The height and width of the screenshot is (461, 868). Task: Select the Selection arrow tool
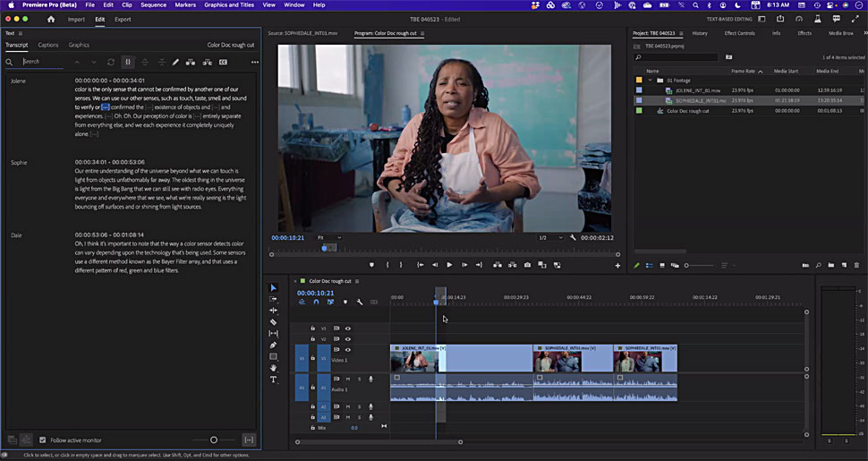pos(274,287)
